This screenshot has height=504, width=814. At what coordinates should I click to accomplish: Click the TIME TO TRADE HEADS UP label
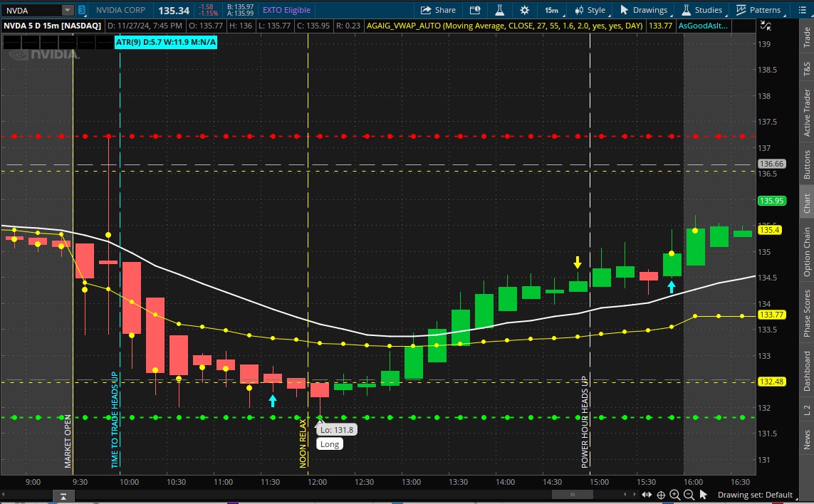[115, 419]
